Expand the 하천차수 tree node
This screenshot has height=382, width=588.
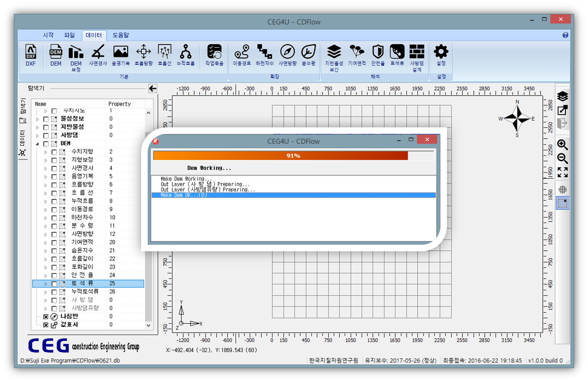[46, 218]
